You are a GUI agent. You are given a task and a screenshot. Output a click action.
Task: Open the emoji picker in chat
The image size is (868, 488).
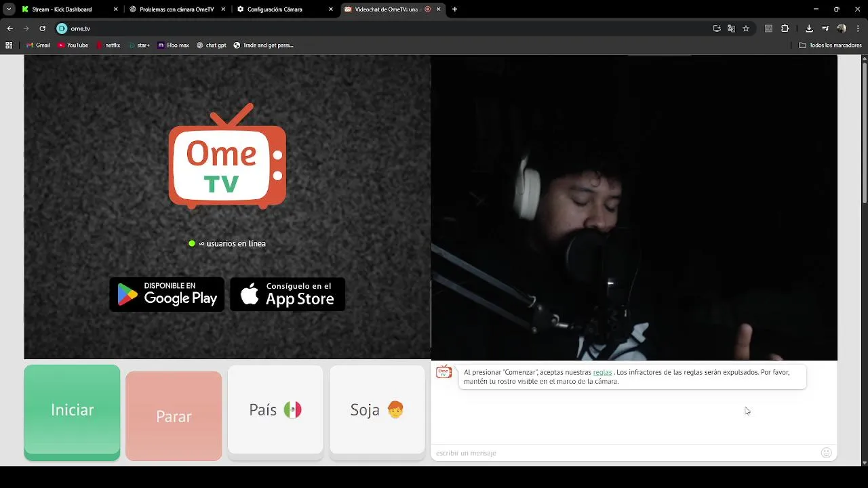coord(826,453)
